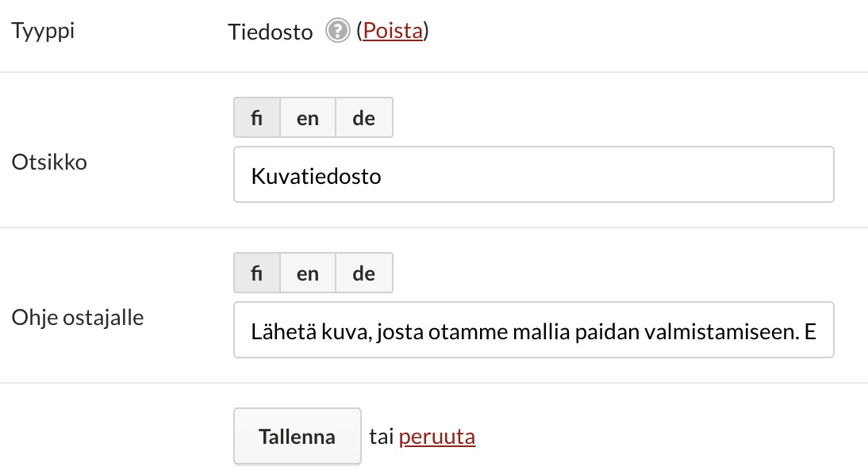
Task: Click the Tyyppi row label
Action: tap(43, 31)
